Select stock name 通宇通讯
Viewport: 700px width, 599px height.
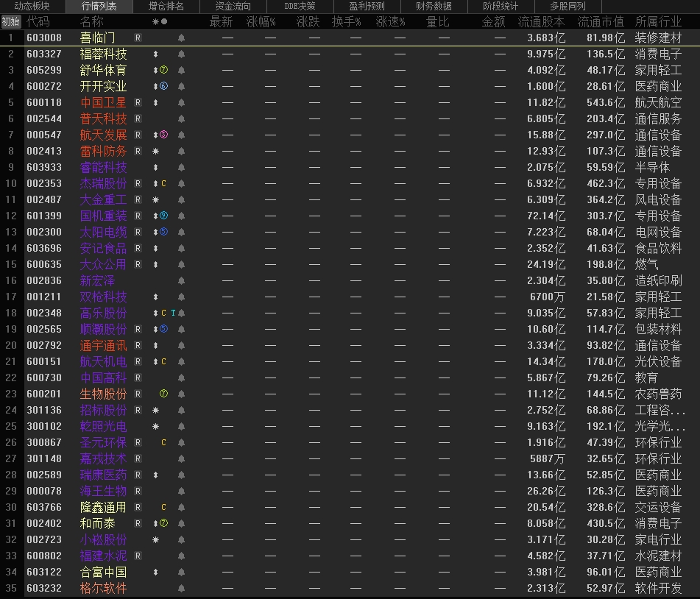point(103,345)
